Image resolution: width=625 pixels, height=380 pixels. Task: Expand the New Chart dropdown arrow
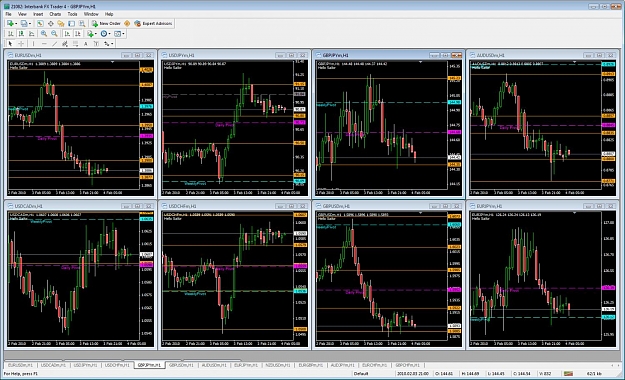coord(16,24)
